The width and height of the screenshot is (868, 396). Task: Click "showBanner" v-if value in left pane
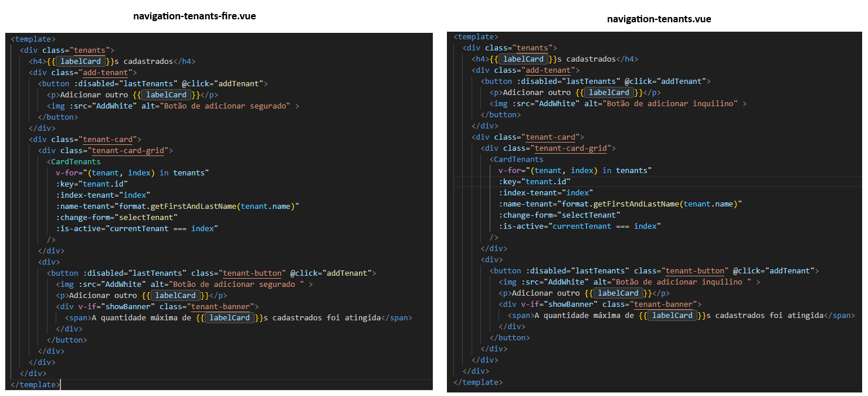[x=130, y=306]
